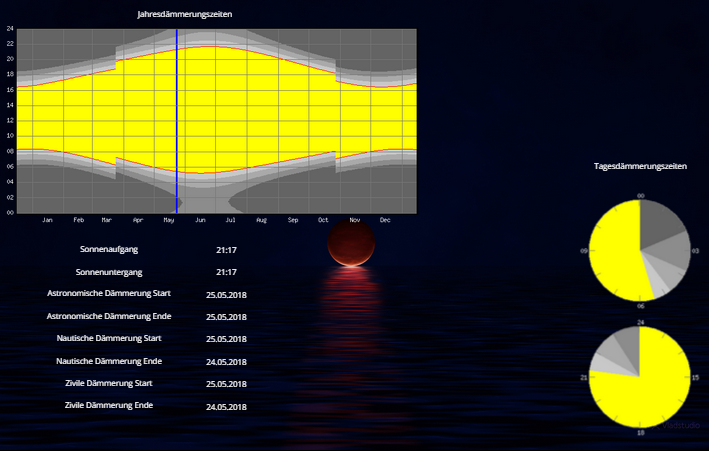
Task: Click Nautische Dämmerung Ende label
Action: coord(109,361)
